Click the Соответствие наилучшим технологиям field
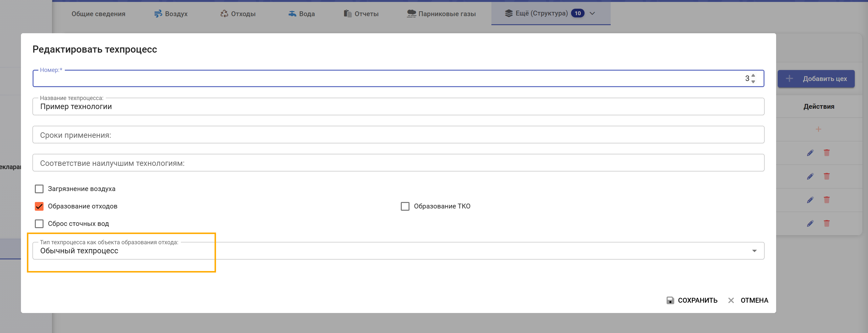Screen dimensions: 868x333 pos(398,163)
